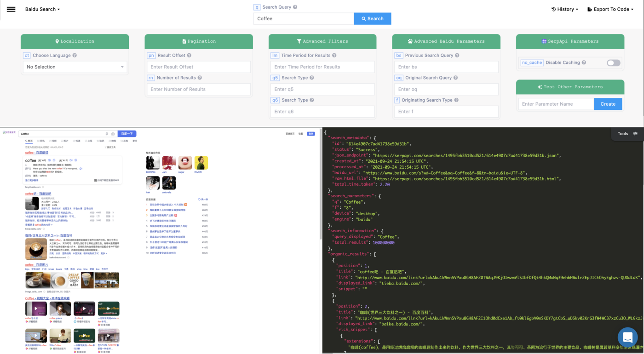Collapse the Advanced Filters panel header
Viewport: 644px width, 354px height.
click(322, 41)
